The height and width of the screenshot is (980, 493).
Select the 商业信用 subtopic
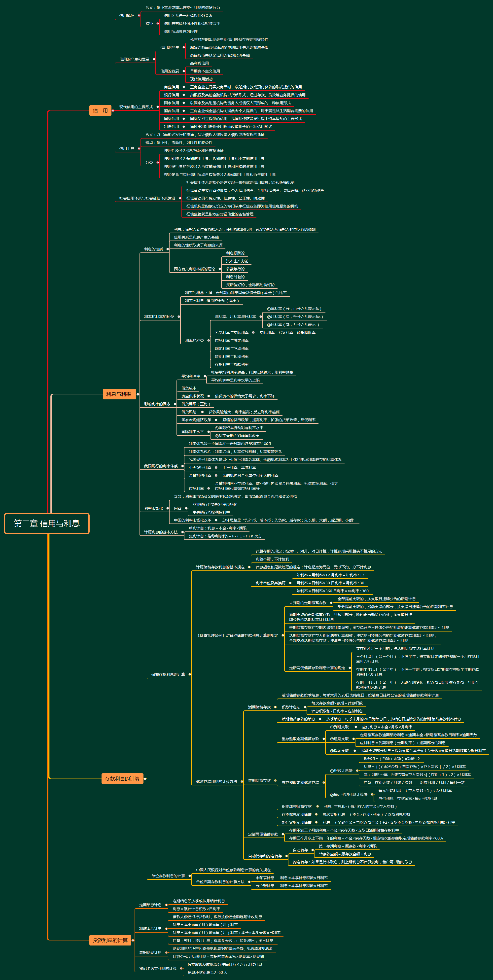(x=171, y=87)
